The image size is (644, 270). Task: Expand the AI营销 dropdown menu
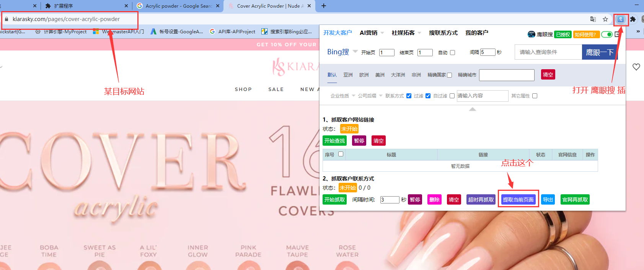pos(371,33)
